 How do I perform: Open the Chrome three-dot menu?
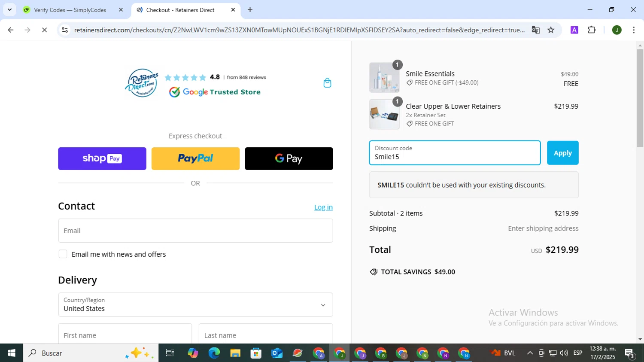click(x=634, y=30)
